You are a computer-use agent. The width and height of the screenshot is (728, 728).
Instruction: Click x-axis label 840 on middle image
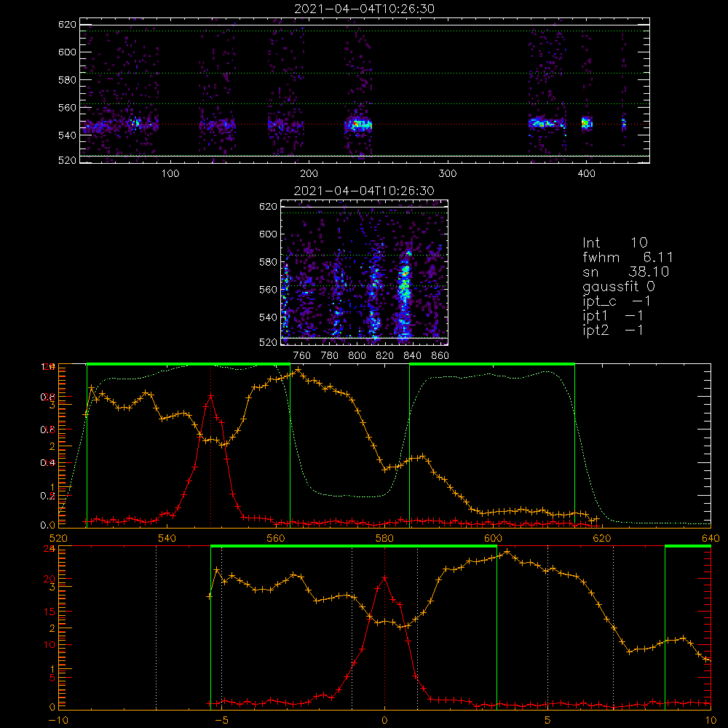point(412,356)
